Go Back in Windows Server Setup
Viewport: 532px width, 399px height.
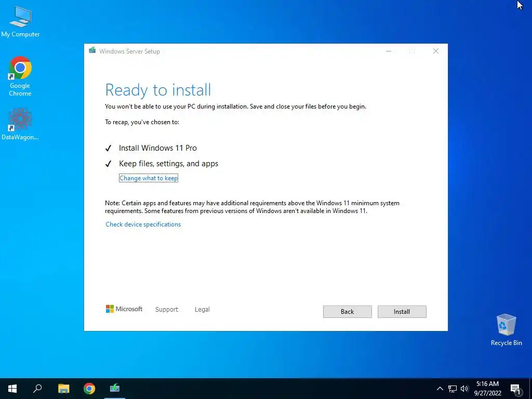point(347,312)
